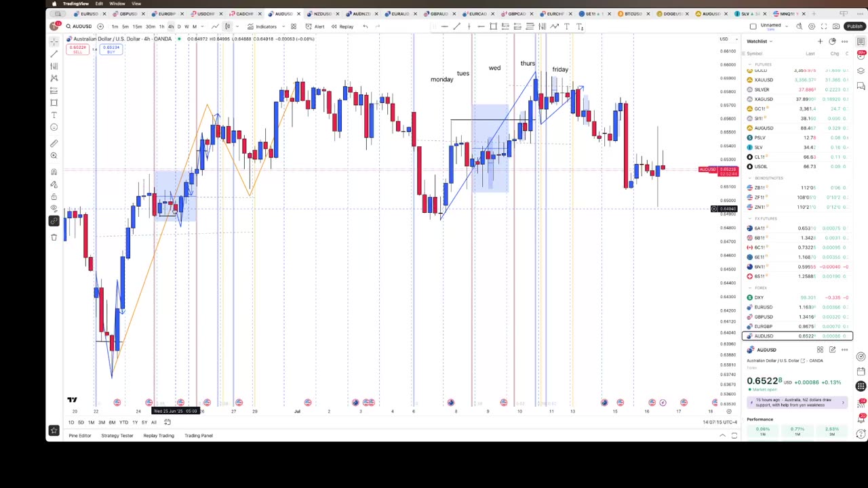Expand the chart type dropdown arrow

[237, 26]
